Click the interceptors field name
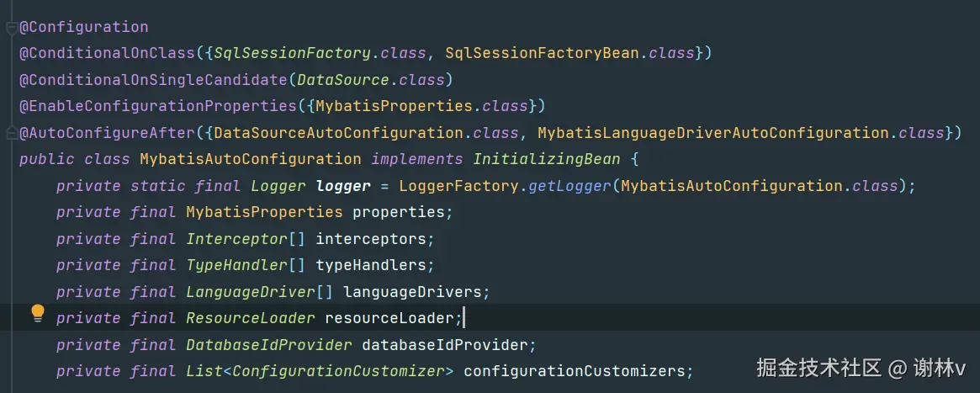980x393 pixels. click(x=371, y=239)
